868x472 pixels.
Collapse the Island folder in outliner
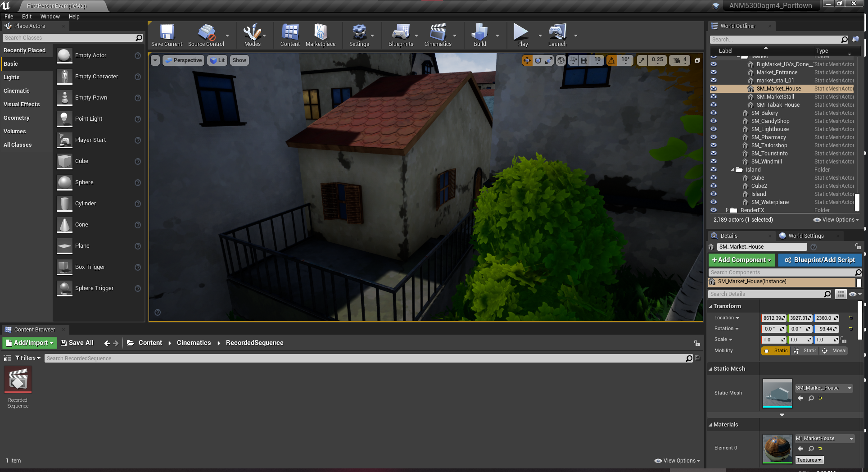pyautogui.click(x=733, y=170)
